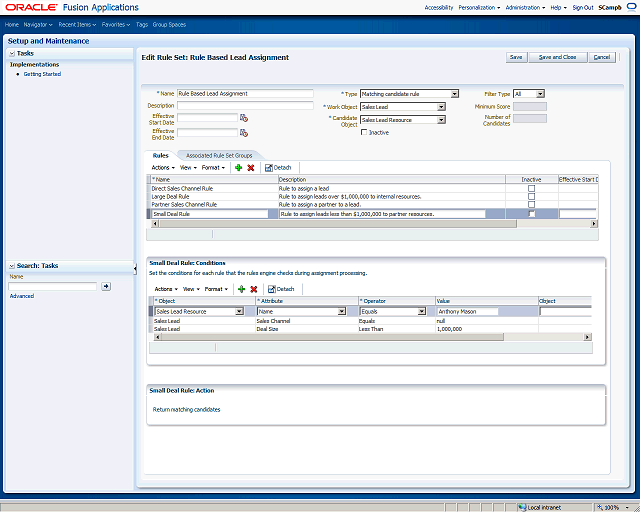Open the Work Object dropdown

point(441,107)
